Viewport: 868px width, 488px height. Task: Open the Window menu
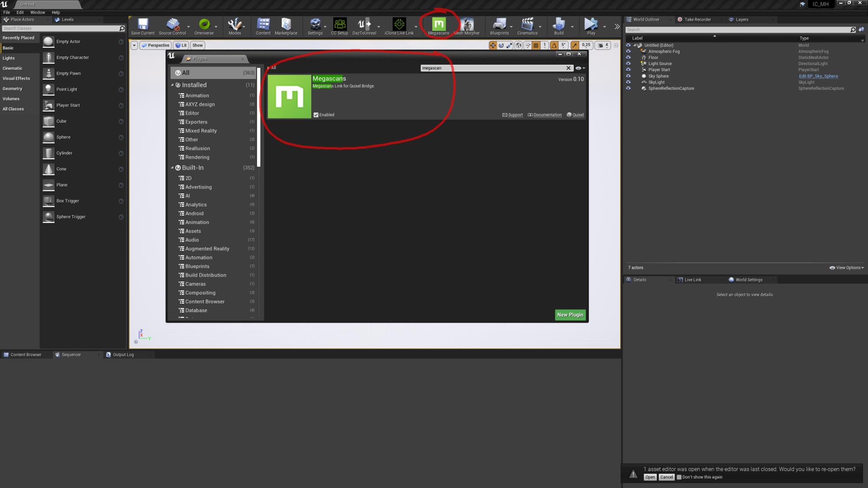click(x=38, y=12)
